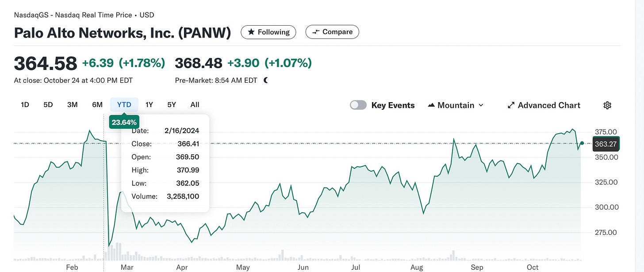Click the tooltip Close value 366.41

[188, 144]
